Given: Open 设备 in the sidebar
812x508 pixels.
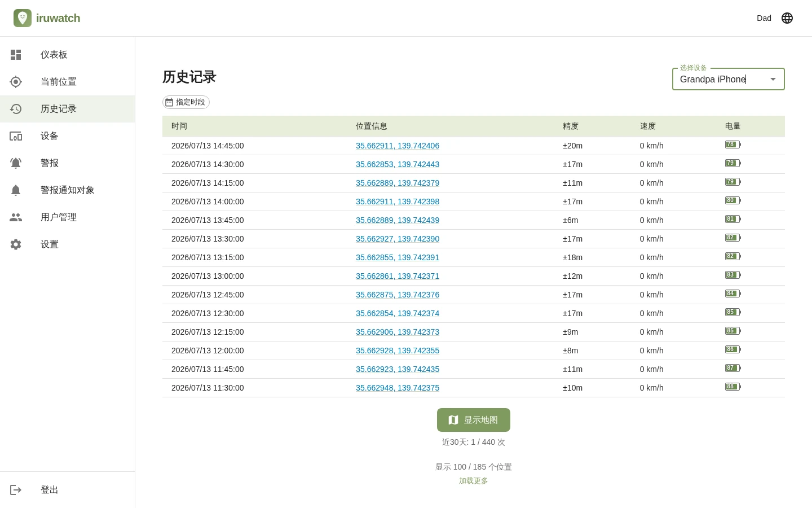Looking at the screenshot, I should (x=68, y=136).
